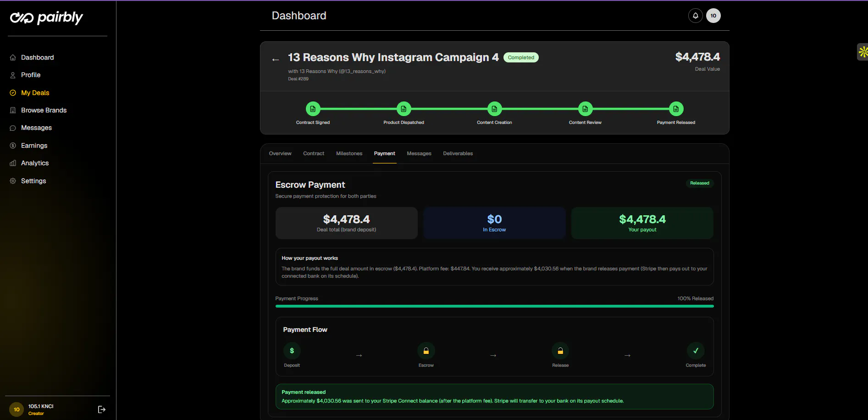Click the $4,478.4 Deal Value amount

[697, 57]
